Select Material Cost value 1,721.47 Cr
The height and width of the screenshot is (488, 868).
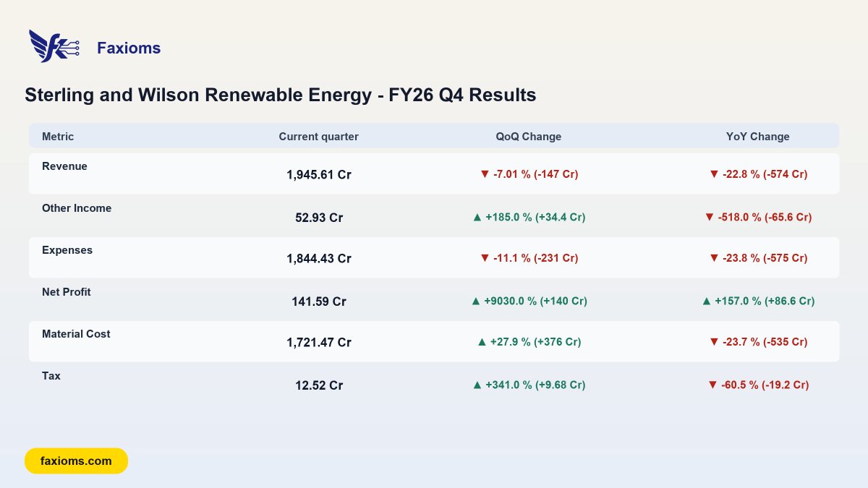pos(319,343)
